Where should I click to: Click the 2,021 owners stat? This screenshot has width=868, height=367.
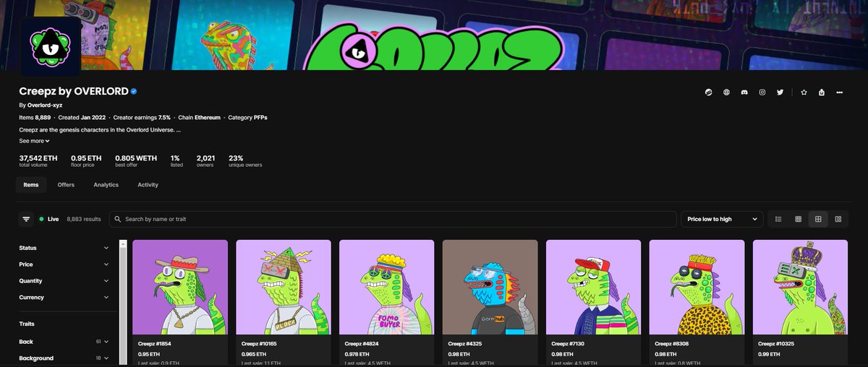(206, 160)
